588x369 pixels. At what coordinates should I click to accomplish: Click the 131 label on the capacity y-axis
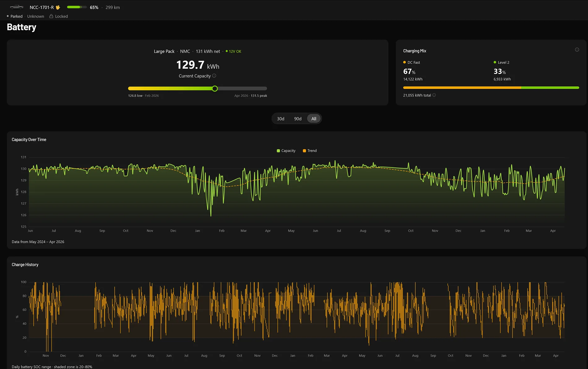point(24,157)
